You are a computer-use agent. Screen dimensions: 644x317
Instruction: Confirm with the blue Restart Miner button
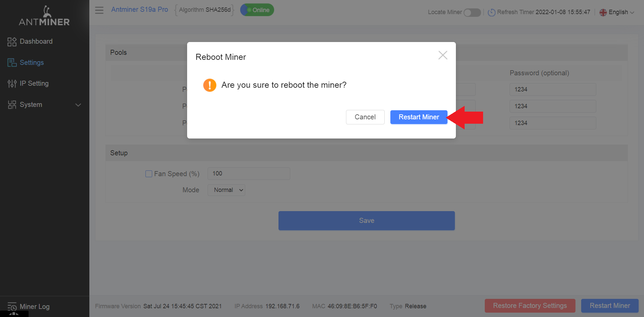(x=419, y=117)
